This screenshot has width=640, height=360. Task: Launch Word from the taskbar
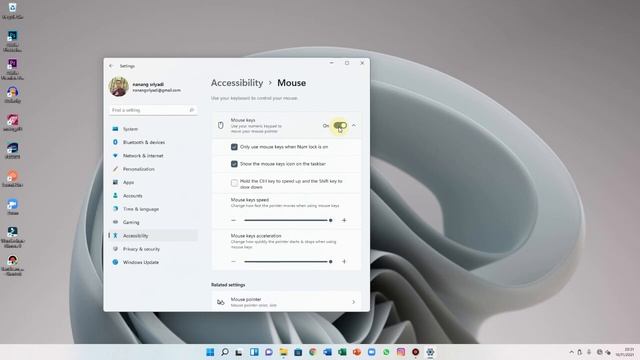pyautogui.click(x=327, y=352)
